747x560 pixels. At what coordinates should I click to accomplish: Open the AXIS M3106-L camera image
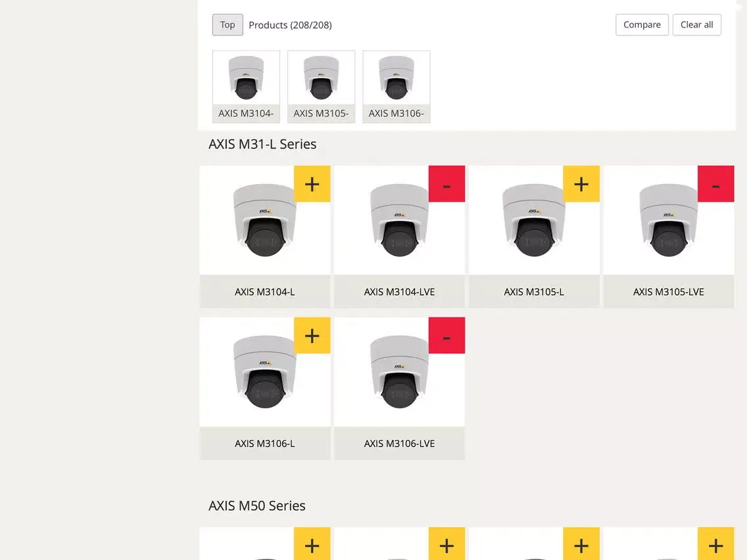tap(264, 373)
